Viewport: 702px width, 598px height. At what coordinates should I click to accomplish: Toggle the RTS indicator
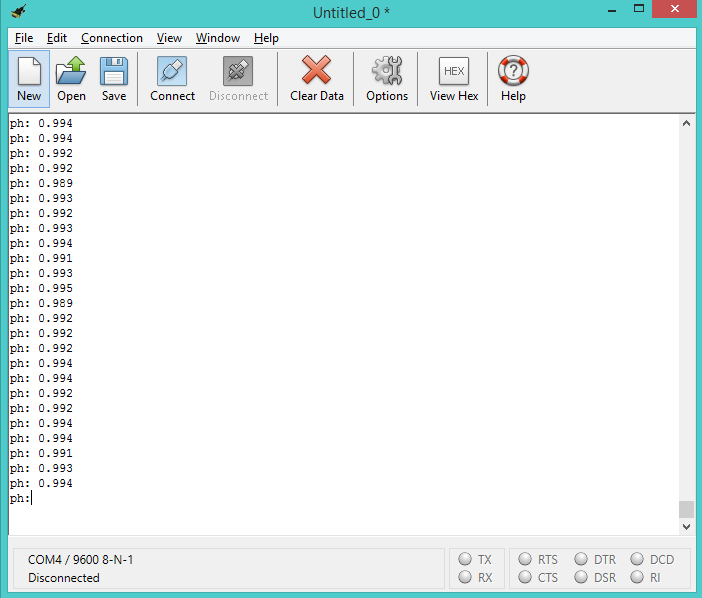[526, 560]
